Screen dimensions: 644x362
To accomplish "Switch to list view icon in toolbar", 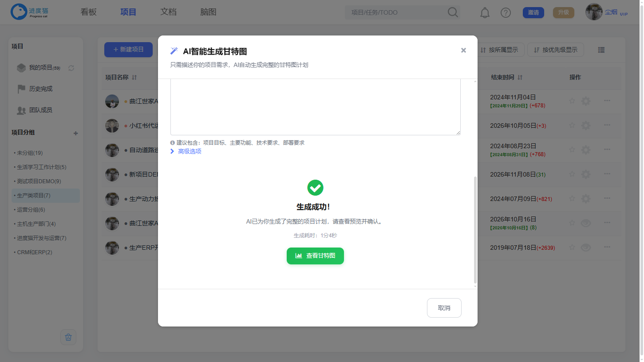I will pyautogui.click(x=601, y=50).
